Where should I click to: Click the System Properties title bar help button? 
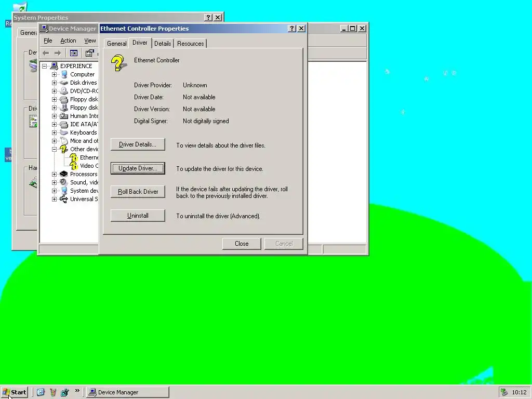tap(208, 18)
